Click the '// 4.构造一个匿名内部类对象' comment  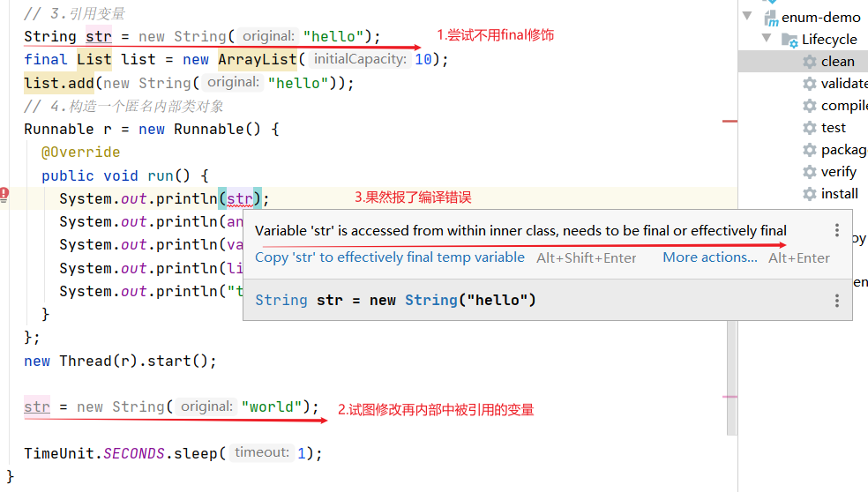click(123, 107)
